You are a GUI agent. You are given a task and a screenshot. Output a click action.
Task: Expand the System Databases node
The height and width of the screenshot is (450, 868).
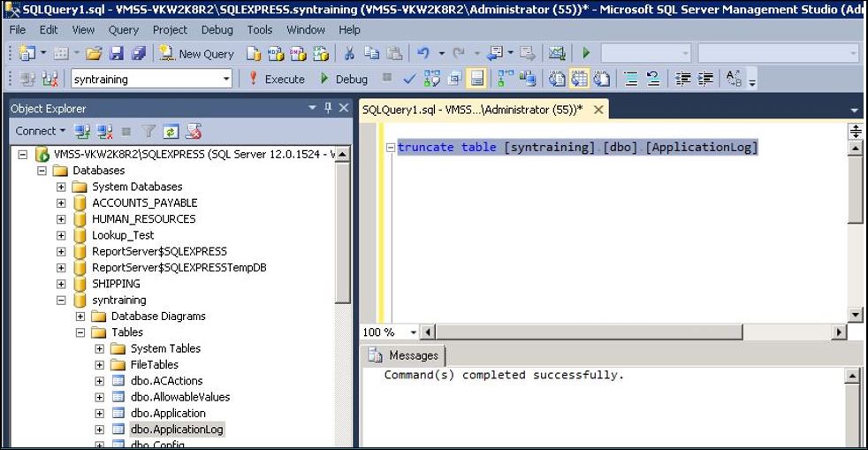click(x=61, y=187)
